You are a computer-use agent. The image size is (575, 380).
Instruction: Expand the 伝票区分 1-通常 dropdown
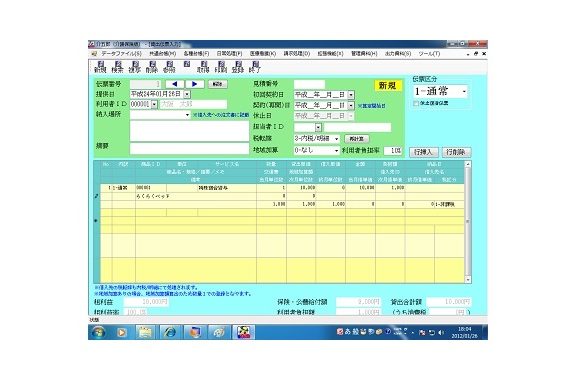[464, 91]
